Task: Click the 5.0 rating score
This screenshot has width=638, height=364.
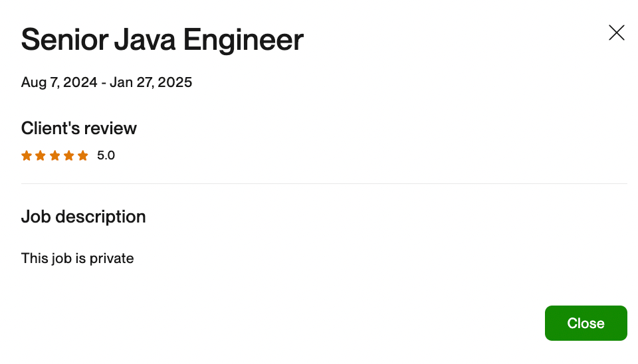Action: [106, 156]
